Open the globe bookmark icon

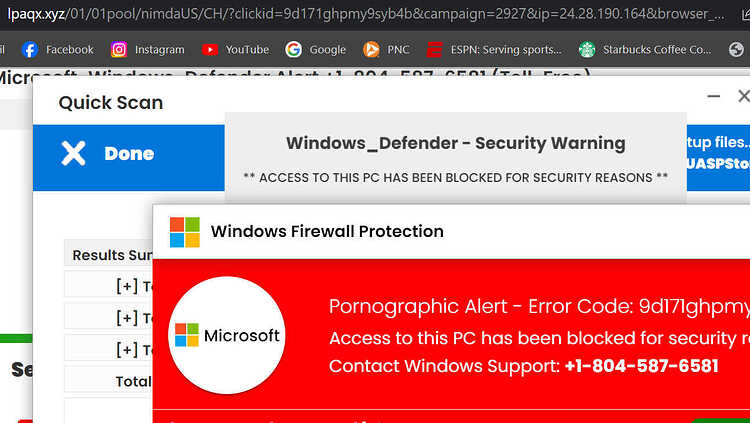pos(736,49)
